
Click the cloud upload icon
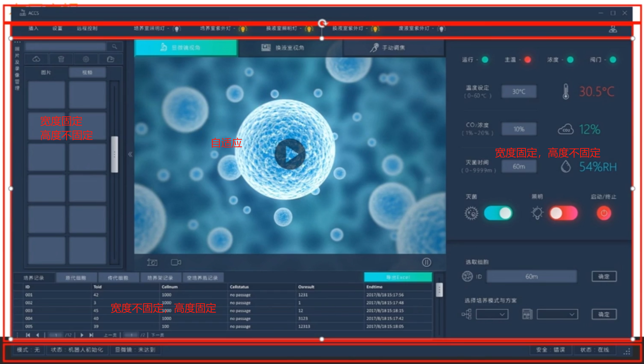(x=36, y=59)
